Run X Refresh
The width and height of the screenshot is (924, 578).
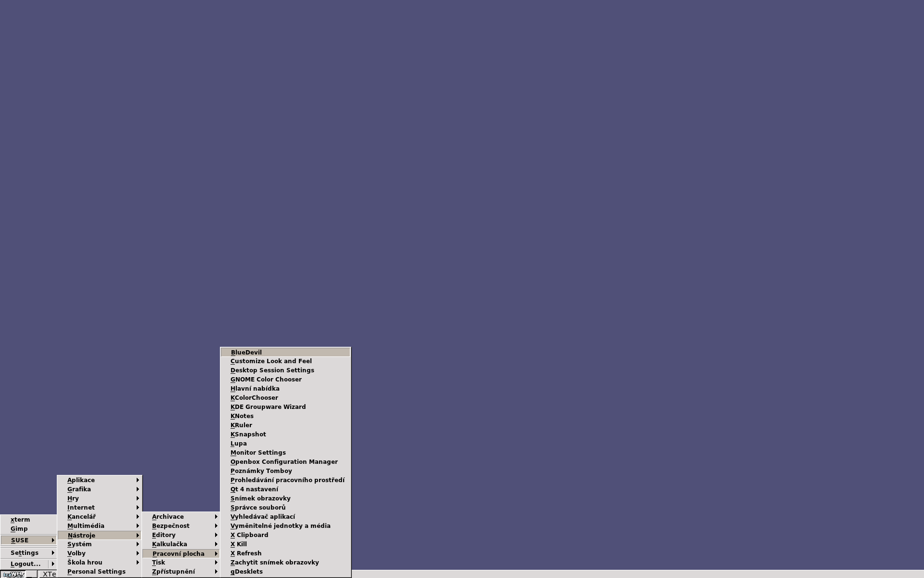click(285, 553)
